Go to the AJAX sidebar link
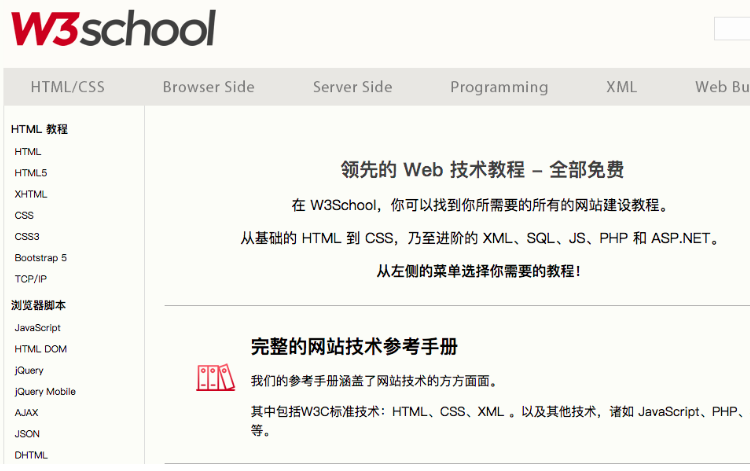This screenshot has height=471, width=750. 26,413
